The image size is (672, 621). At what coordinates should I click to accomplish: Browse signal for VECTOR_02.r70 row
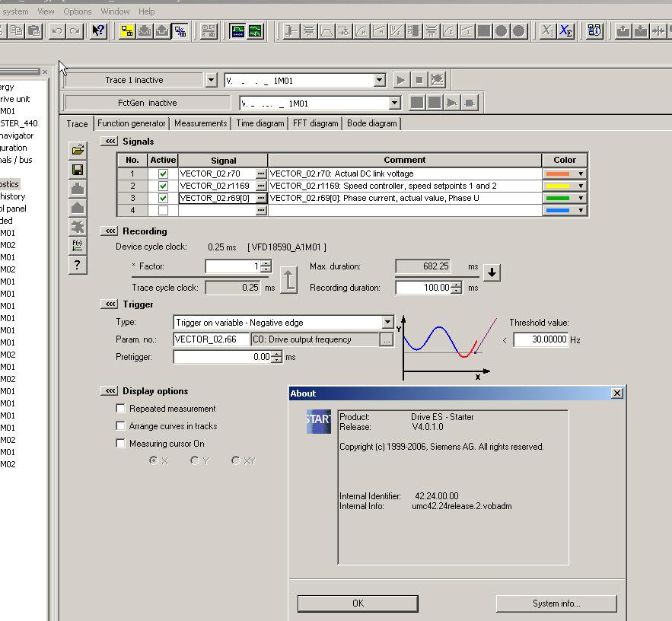[260, 174]
